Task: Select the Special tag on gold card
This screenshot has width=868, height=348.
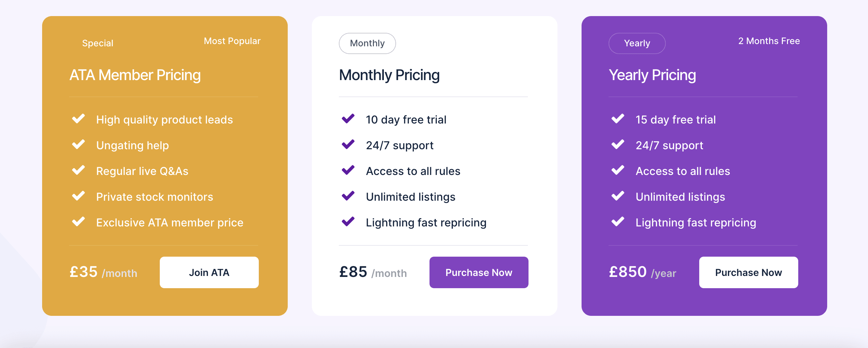Action: (x=98, y=43)
